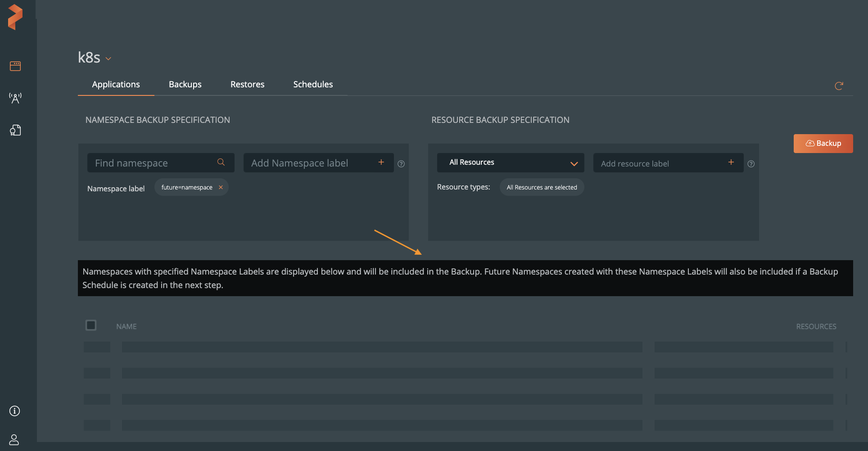Viewport: 868px width, 451px height.
Task: Click the plus icon to add resource label
Action: tap(731, 162)
